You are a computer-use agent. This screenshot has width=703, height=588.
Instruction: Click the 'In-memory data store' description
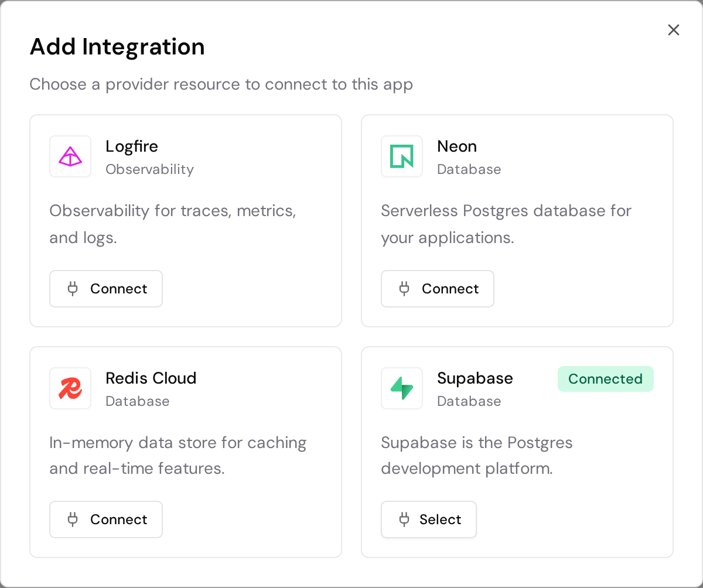pos(178,456)
